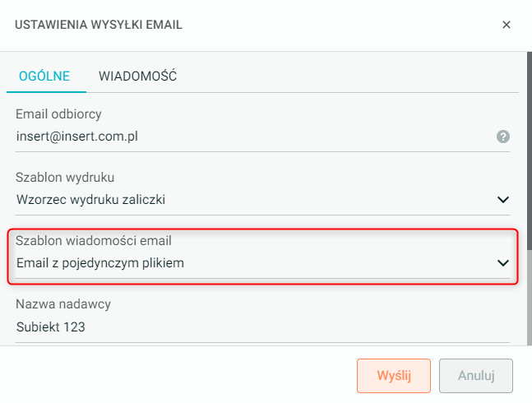
Task: Switch to the WIADOMOŚĆ tab
Action: (x=138, y=76)
